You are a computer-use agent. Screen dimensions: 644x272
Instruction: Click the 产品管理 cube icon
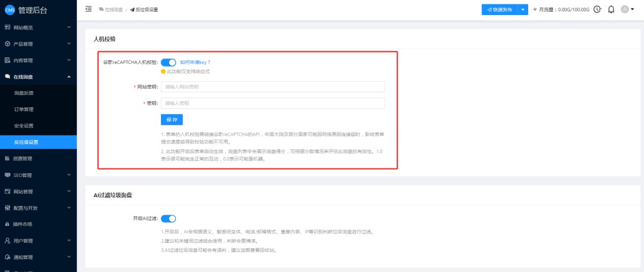coord(8,44)
